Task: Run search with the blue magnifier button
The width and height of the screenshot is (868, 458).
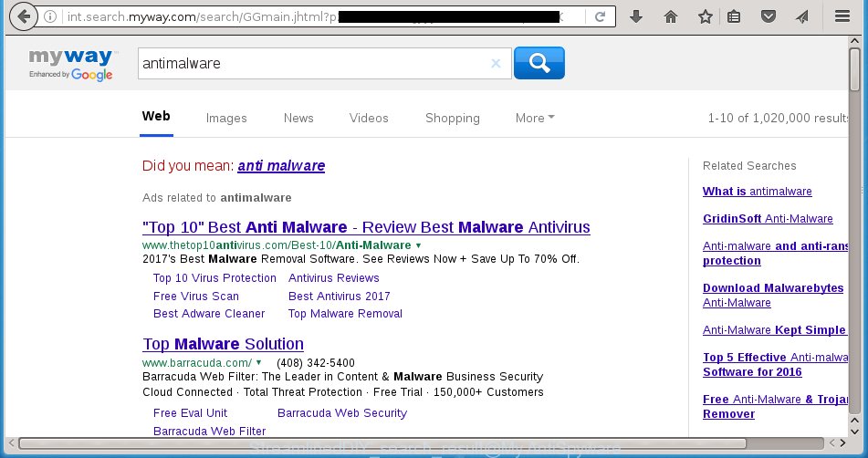Action: coord(539,63)
